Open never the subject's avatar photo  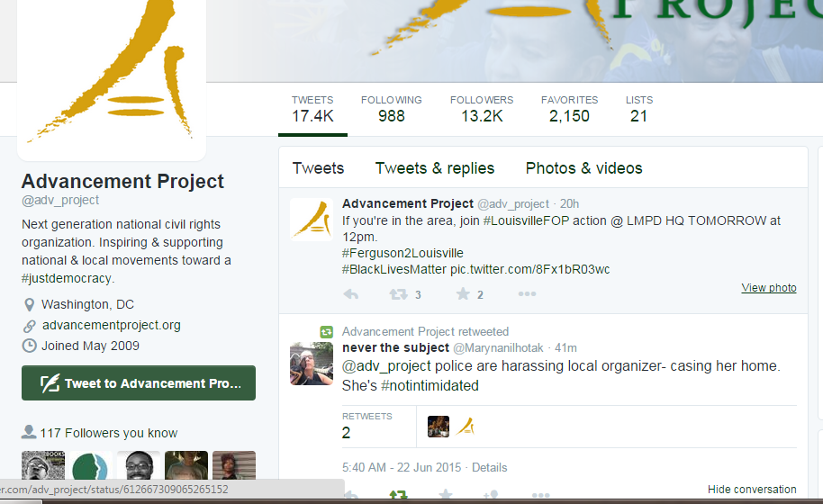[312, 364]
